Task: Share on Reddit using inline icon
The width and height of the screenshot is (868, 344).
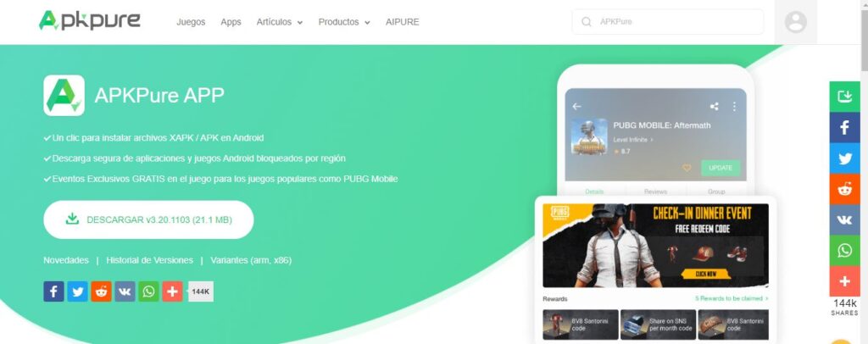Action: (x=102, y=291)
